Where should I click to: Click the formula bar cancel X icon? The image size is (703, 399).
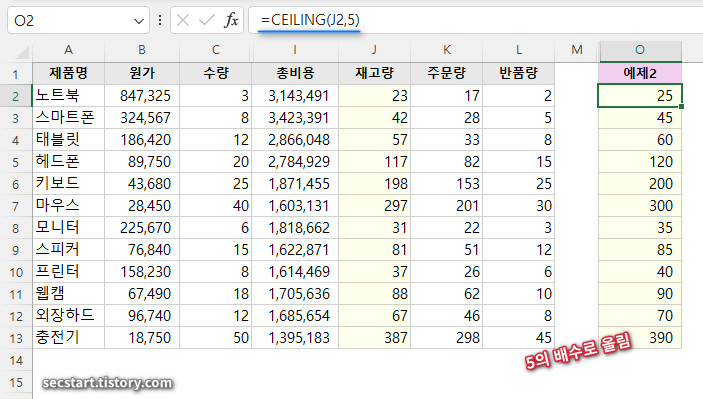[182, 20]
